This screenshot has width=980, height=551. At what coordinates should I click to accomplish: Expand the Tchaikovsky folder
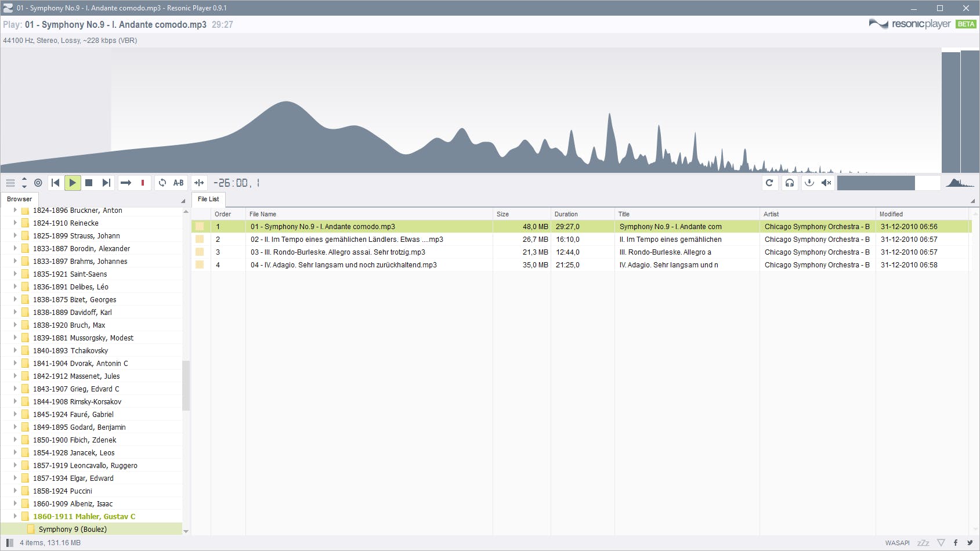click(x=15, y=350)
